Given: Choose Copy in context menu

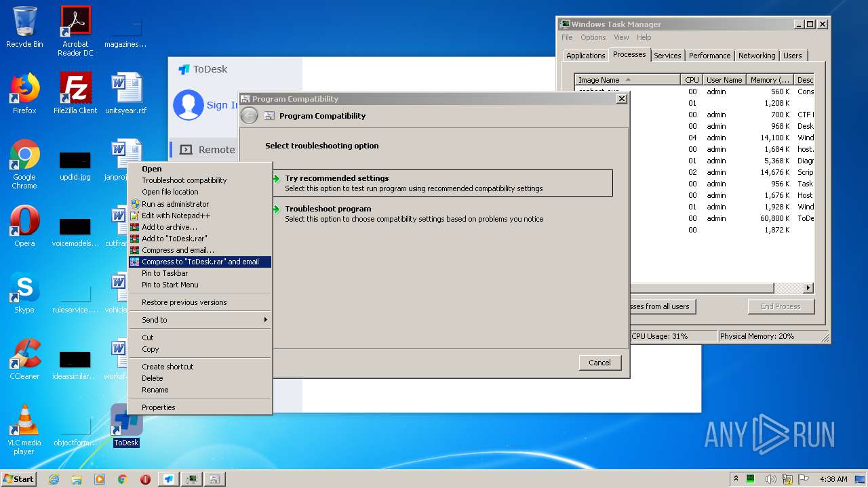Looking at the screenshot, I should pos(200,349).
